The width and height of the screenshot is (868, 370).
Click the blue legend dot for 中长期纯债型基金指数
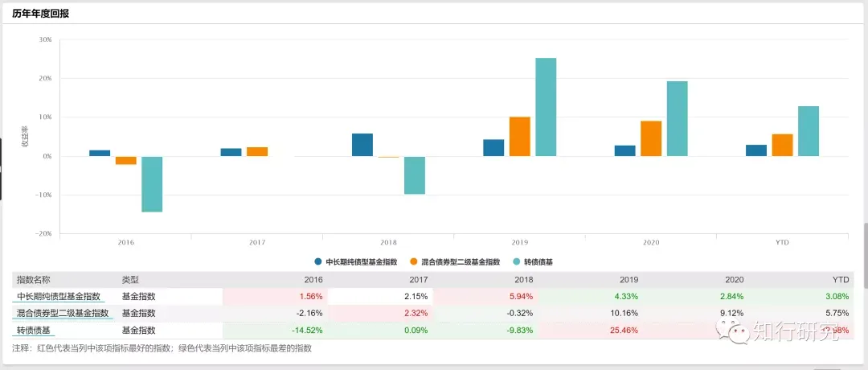(x=319, y=262)
